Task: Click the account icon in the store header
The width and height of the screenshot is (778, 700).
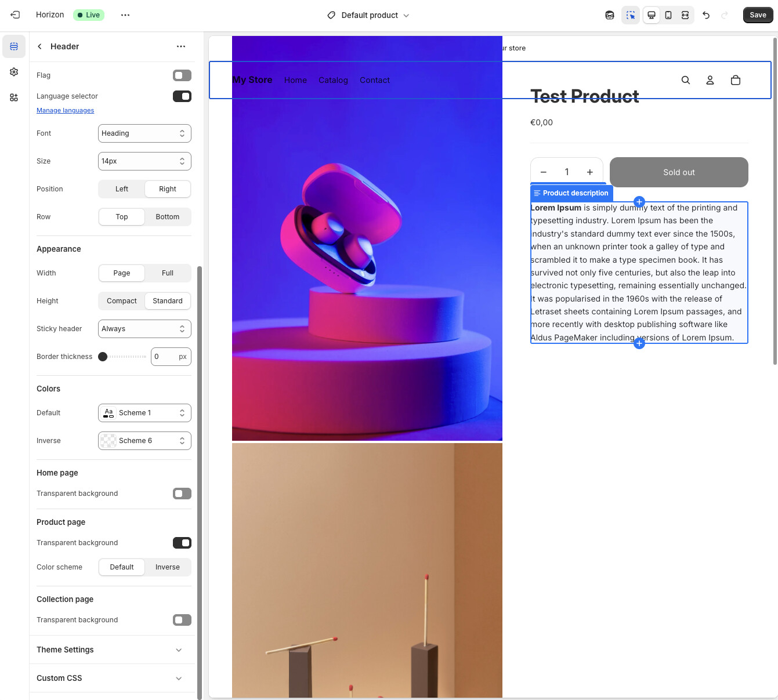Action: point(710,80)
